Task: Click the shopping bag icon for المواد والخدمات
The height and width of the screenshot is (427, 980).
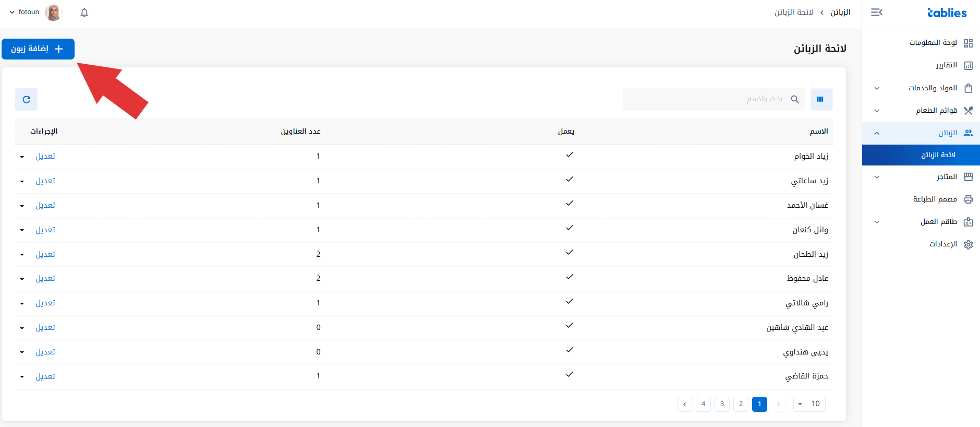Action: [x=969, y=88]
